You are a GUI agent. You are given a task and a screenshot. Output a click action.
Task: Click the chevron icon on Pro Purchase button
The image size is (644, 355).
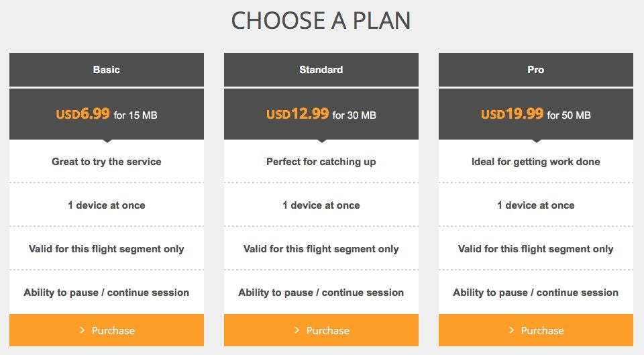pos(511,330)
